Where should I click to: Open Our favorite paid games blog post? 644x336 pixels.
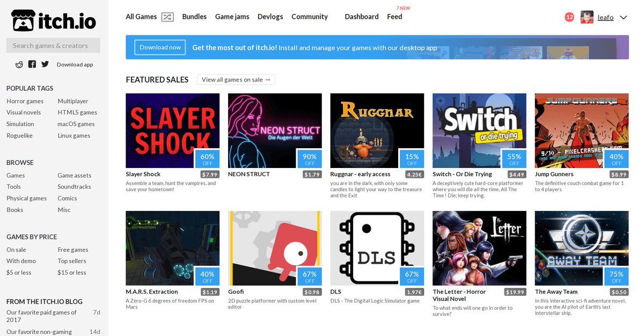(41, 316)
